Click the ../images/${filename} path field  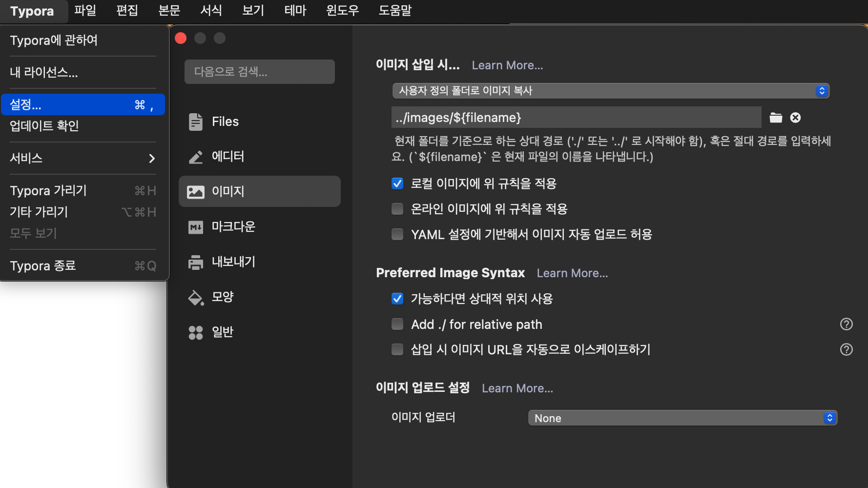click(x=577, y=118)
